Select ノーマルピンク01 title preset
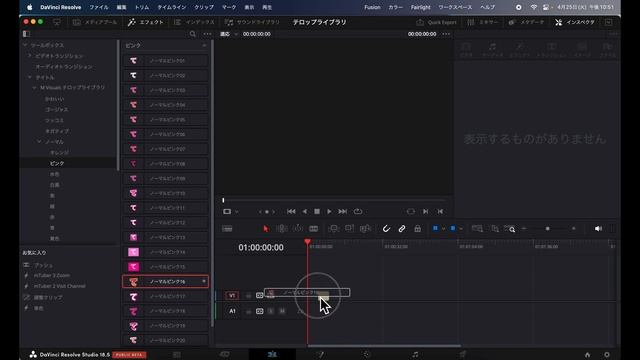The height and width of the screenshot is (360, 640). (x=165, y=60)
